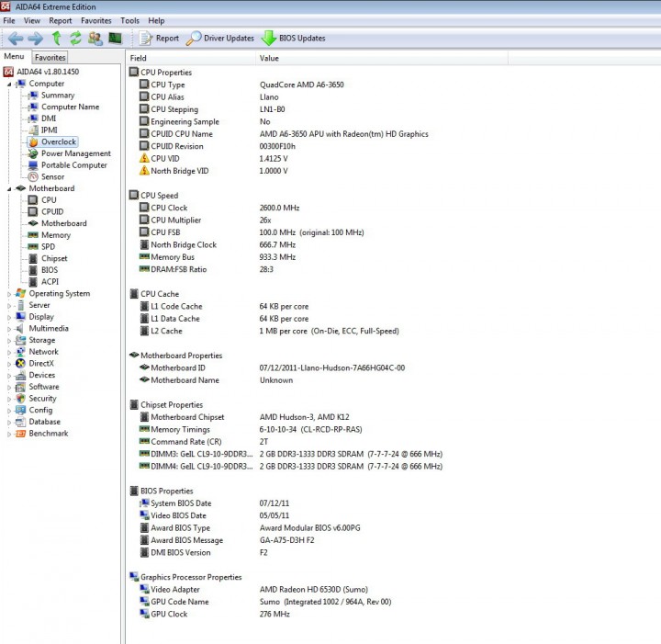The height and width of the screenshot is (644, 661).
Task: Select the Overclock flame icon
Action: click(x=33, y=142)
